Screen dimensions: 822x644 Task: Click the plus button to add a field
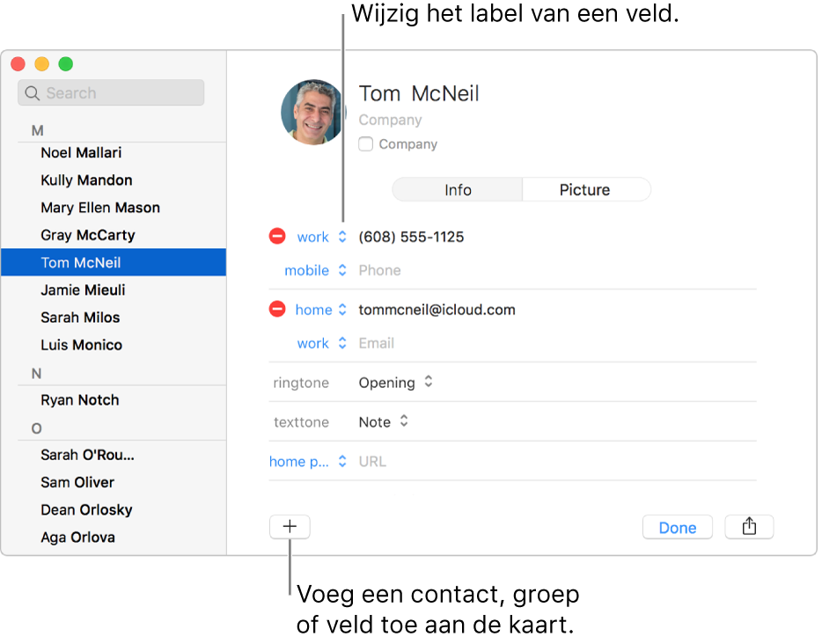click(290, 527)
